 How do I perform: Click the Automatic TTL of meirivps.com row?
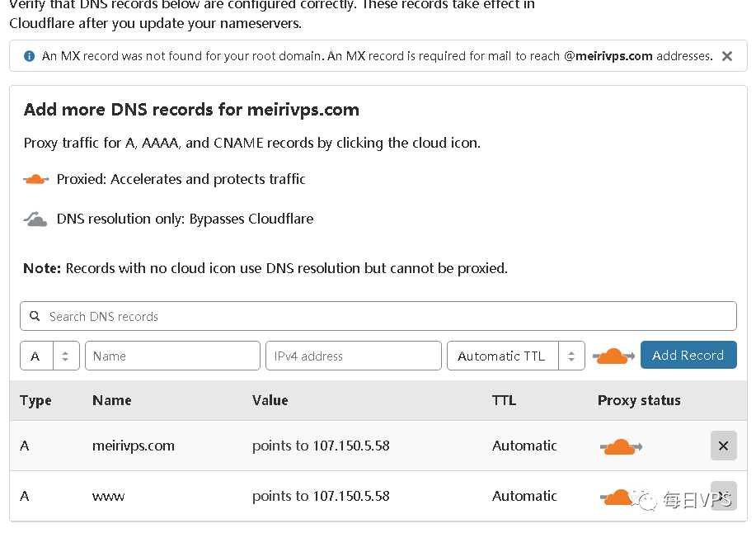coord(524,446)
